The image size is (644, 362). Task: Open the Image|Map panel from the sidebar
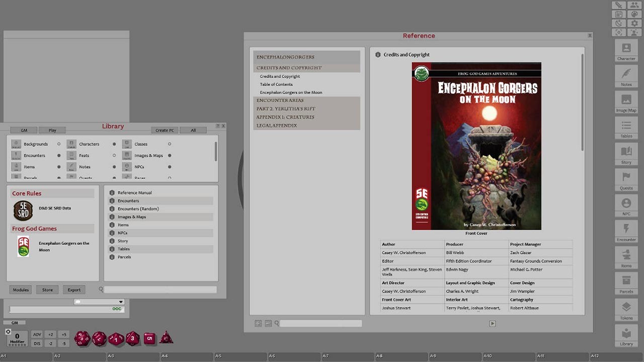point(626,102)
